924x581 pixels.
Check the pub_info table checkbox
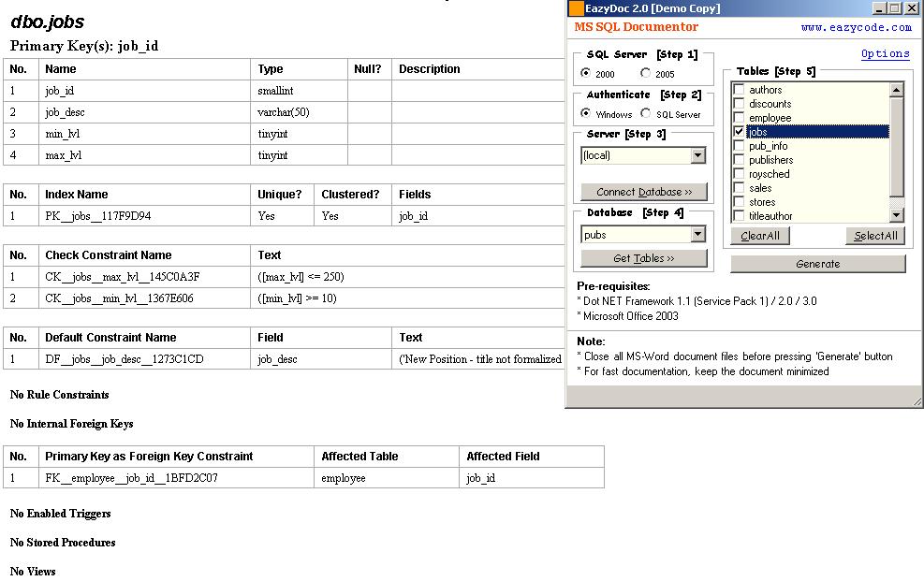739,146
